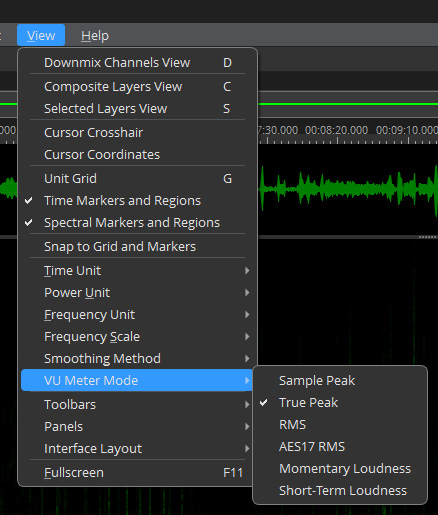
Task: Close the View menu header
Action: pyautogui.click(x=41, y=35)
